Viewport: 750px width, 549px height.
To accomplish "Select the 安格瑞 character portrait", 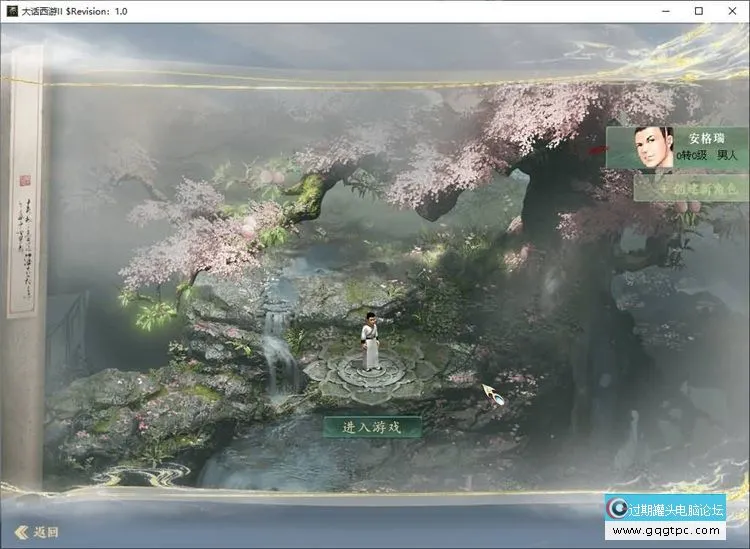I will [x=654, y=150].
